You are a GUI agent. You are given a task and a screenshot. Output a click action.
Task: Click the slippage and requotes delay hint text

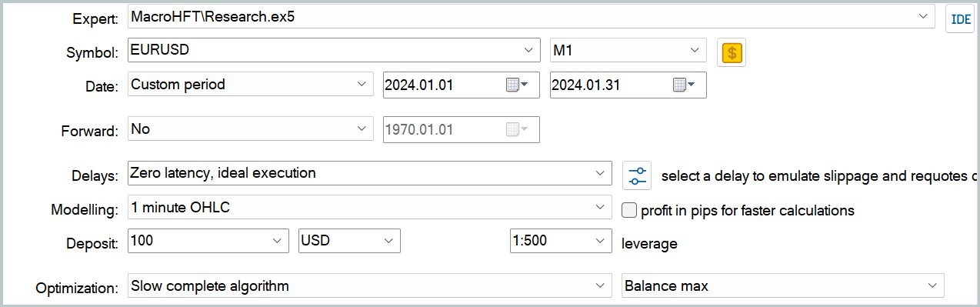pos(820,175)
